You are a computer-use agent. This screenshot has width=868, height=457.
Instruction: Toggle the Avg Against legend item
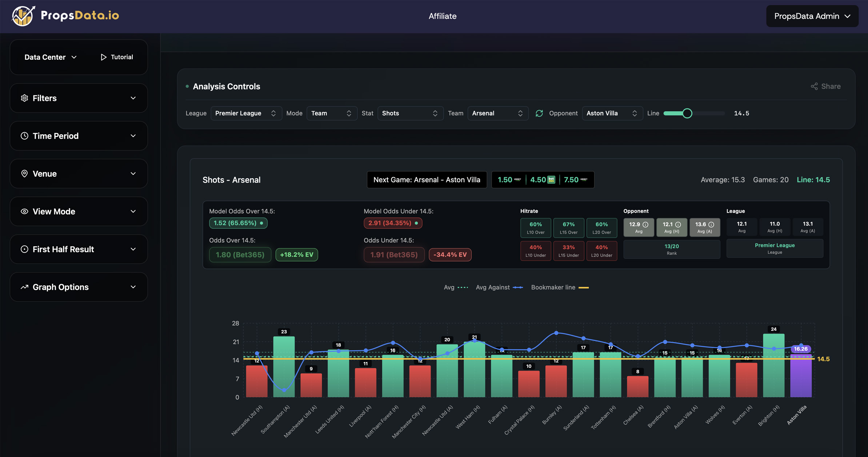[499, 287]
